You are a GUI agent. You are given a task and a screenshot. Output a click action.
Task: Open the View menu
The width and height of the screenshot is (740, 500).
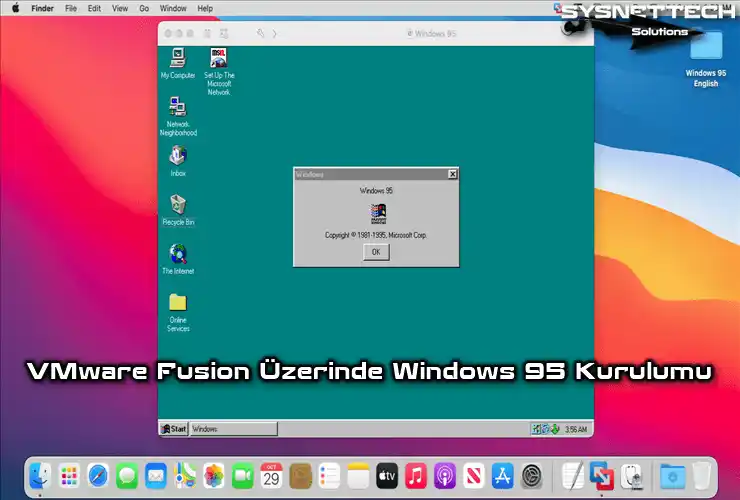(x=120, y=8)
